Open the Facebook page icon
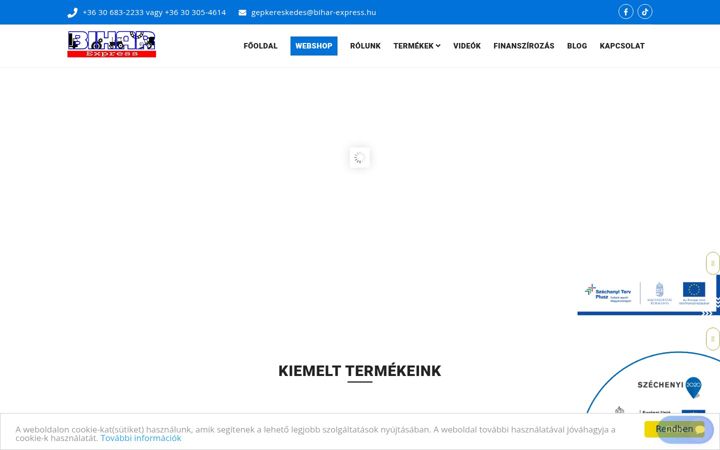The image size is (720, 450). tap(625, 12)
